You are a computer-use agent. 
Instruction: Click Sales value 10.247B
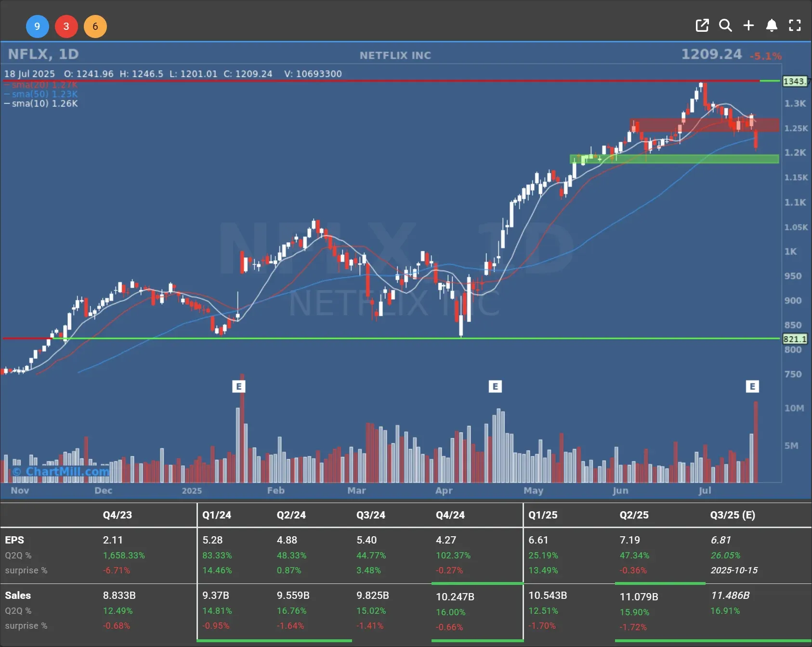click(455, 597)
